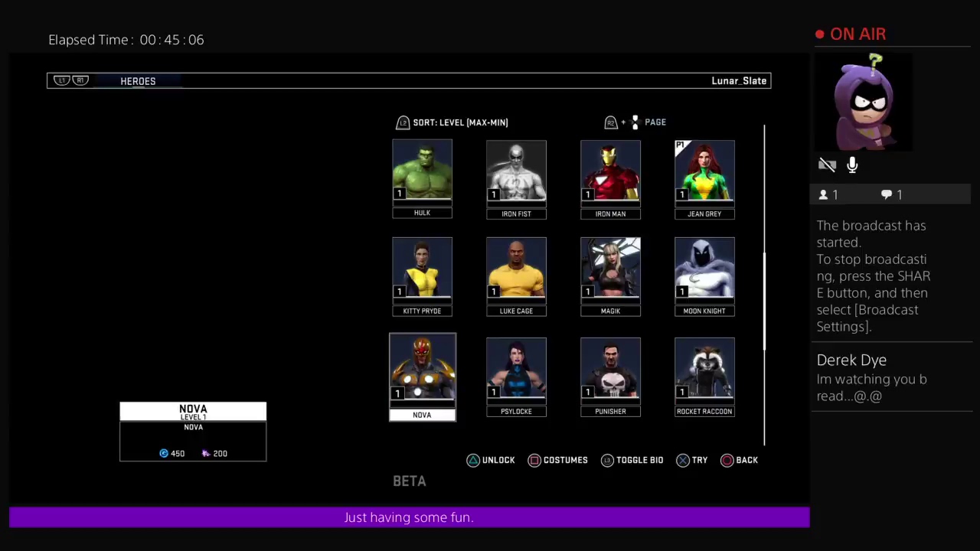Viewport: 980px width, 551px height.
Task: Pick the Jean Grey hero portrait
Action: click(704, 171)
